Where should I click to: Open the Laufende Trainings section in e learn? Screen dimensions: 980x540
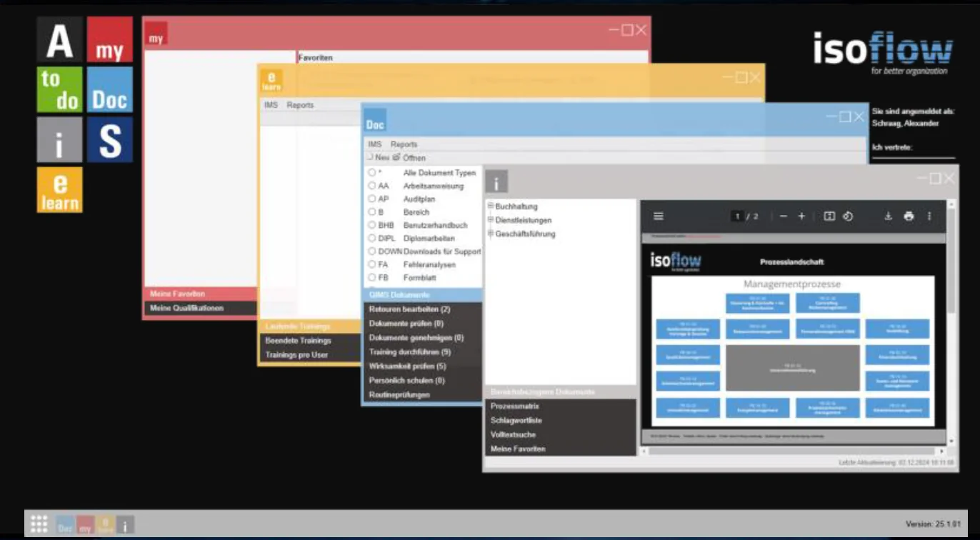(309, 326)
